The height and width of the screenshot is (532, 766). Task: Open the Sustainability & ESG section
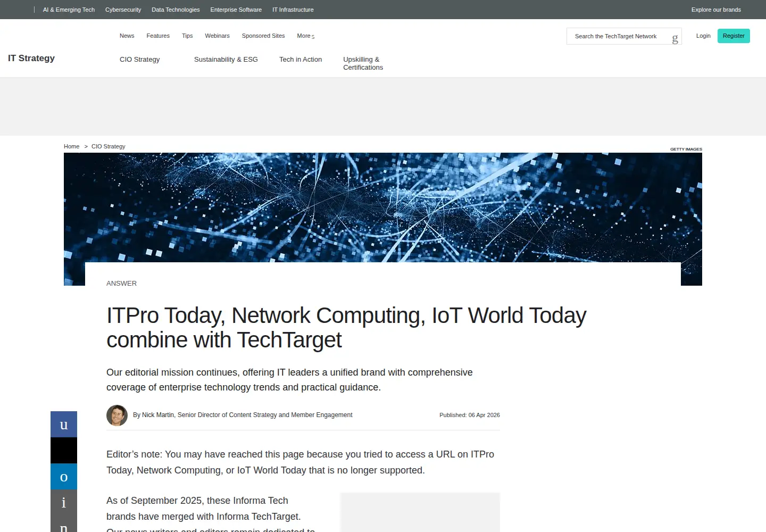(226, 60)
